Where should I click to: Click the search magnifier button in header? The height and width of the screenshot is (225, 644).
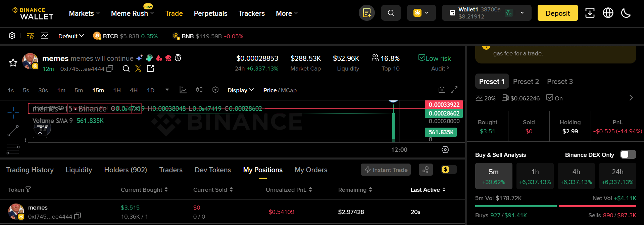(391, 13)
